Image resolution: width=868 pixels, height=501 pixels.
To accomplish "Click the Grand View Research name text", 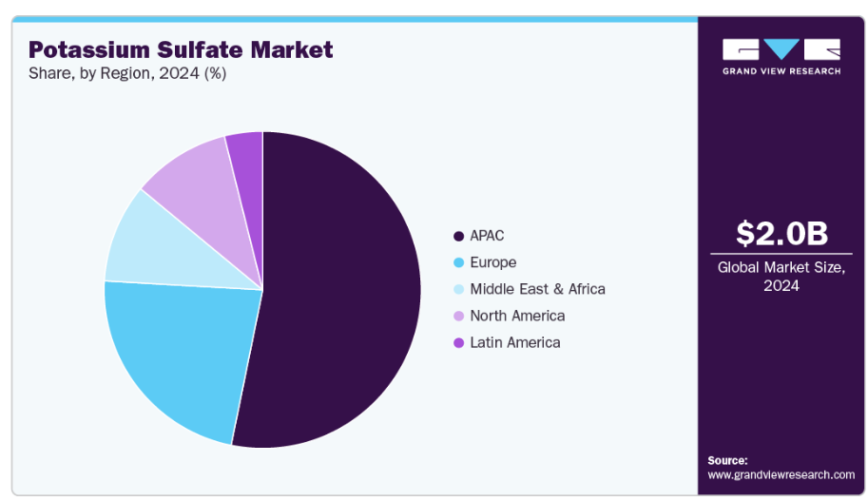I will pyautogui.click(x=781, y=71).
